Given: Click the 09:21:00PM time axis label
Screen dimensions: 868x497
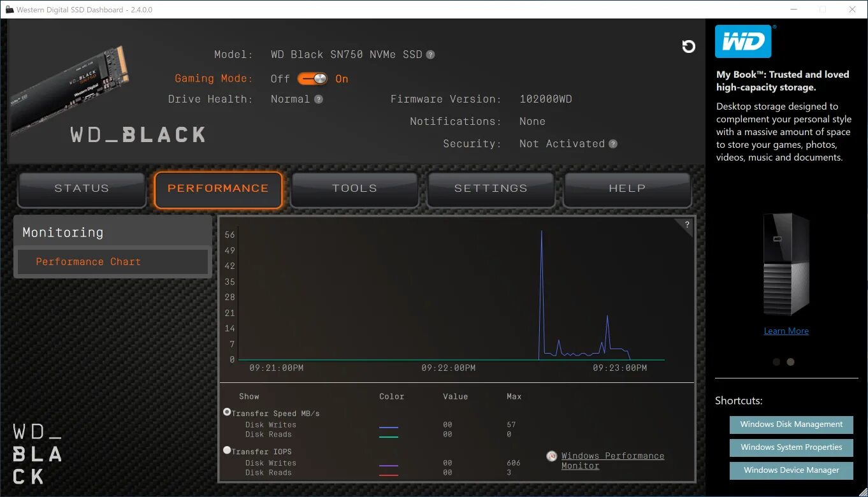Looking at the screenshot, I should coord(277,368).
